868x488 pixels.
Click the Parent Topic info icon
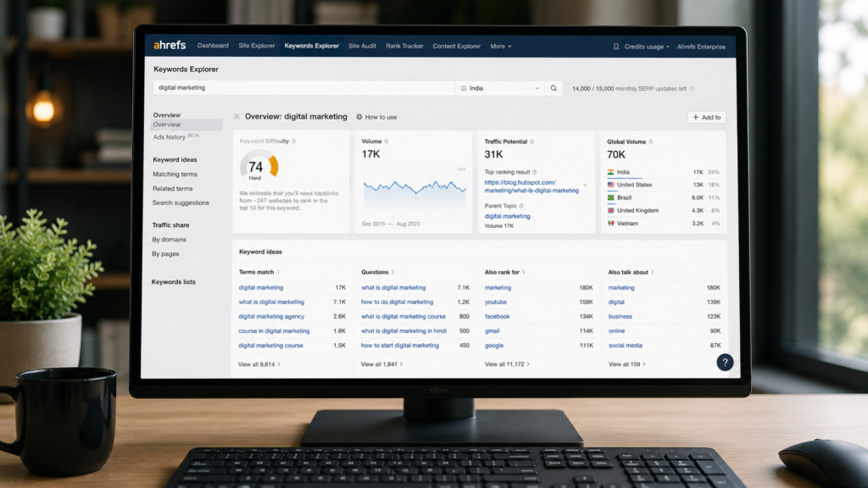tap(521, 206)
